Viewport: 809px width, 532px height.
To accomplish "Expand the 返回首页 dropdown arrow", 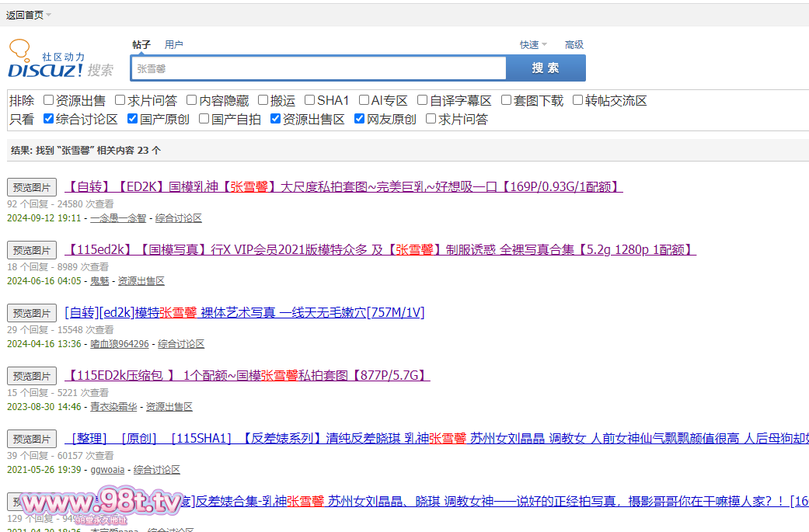I will pyautogui.click(x=48, y=15).
